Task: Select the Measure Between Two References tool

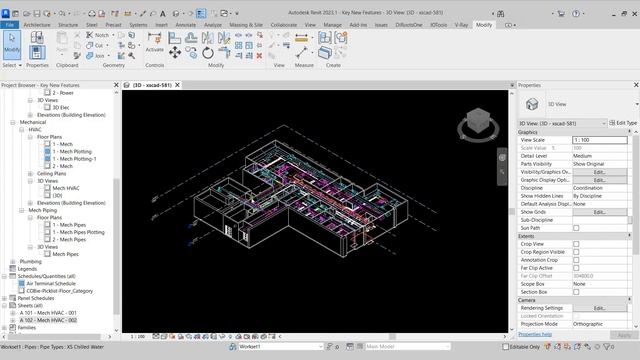Action: 302,52
